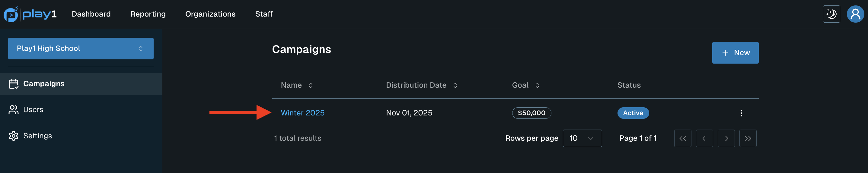The image size is (868, 173).
Task: Go to the previous results page
Action: pos(704,138)
